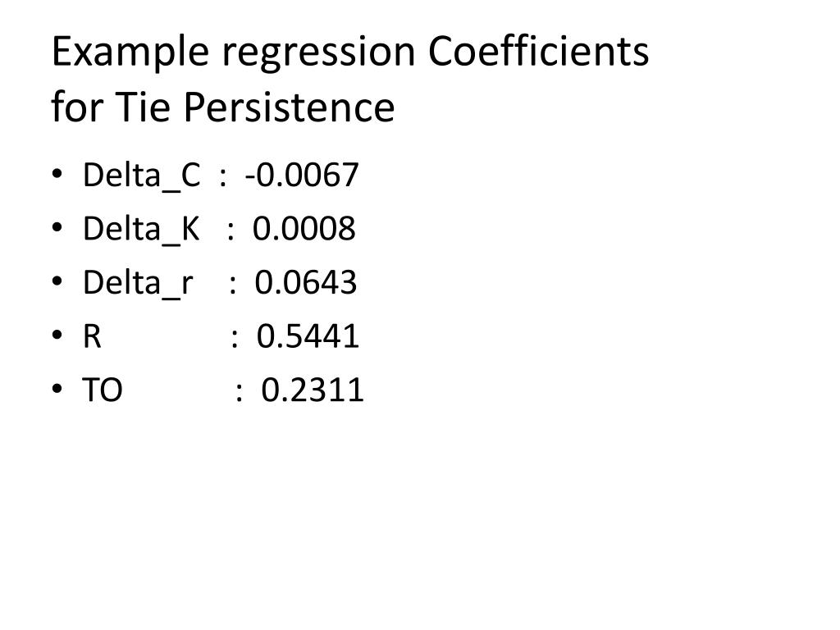Click the value 0.5441
Viewport: 840px width, 630px height.
click(308, 336)
